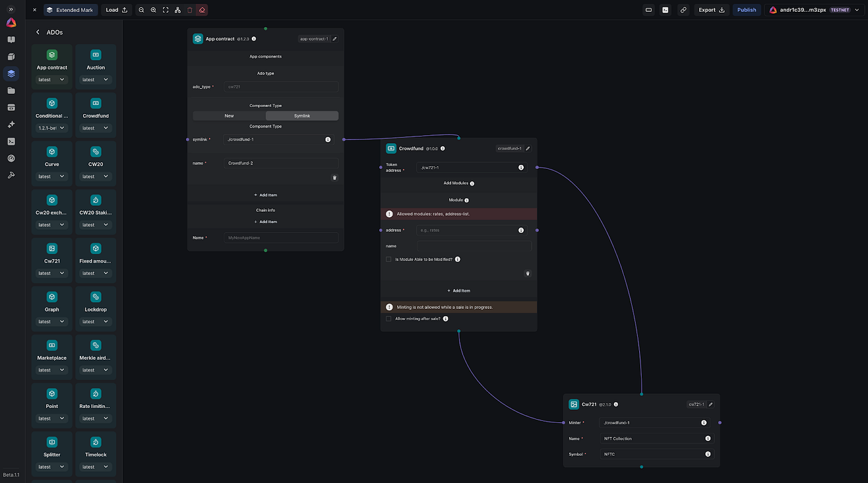
Task: Open the sparkle icon in left sidebar
Action: pyautogui.click(x=11, y=125)
